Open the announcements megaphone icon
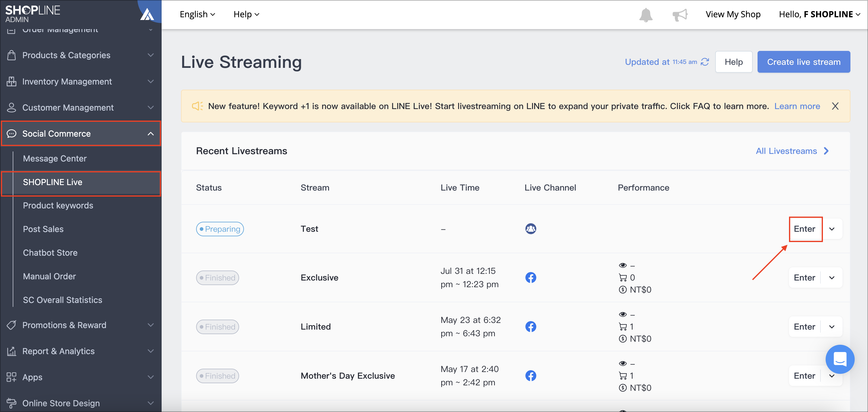Image resolution: width=868 pixels, height=412 pixels. click(680, 15)
